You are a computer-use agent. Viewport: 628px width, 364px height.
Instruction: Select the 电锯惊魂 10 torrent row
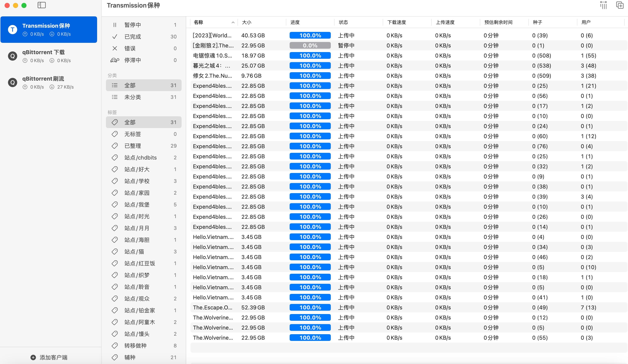coord(409,55)
